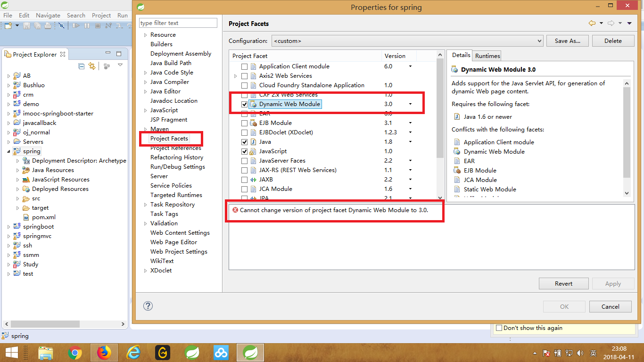Uncheck the Java facet checkbox
Image resolution: width=644 pixels, height=362 pixels.
[244, 142]
